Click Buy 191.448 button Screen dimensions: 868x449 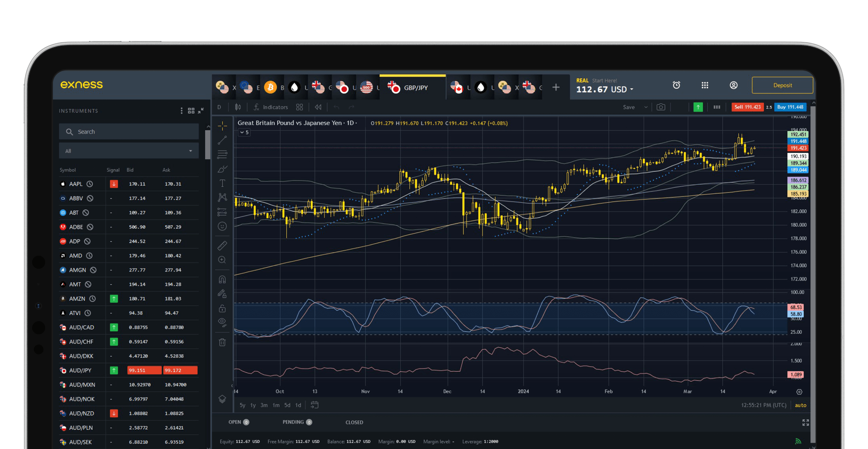pos(790,107)
